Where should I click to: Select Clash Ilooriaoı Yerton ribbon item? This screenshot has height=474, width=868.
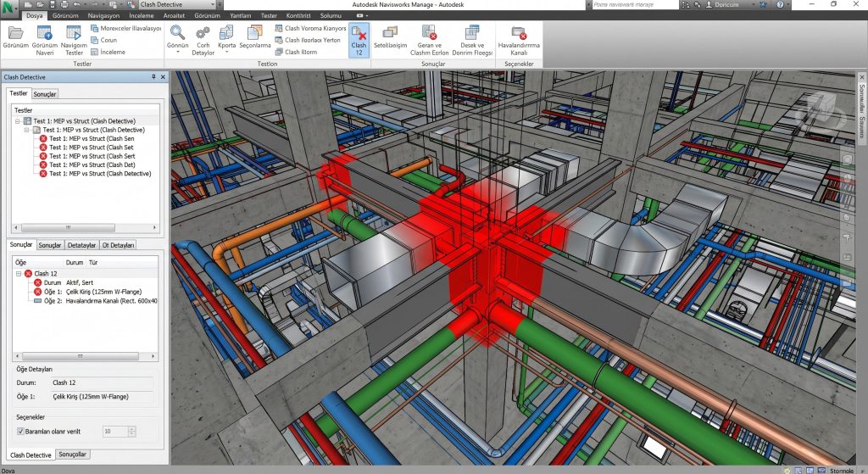click(x=308, y=40)
